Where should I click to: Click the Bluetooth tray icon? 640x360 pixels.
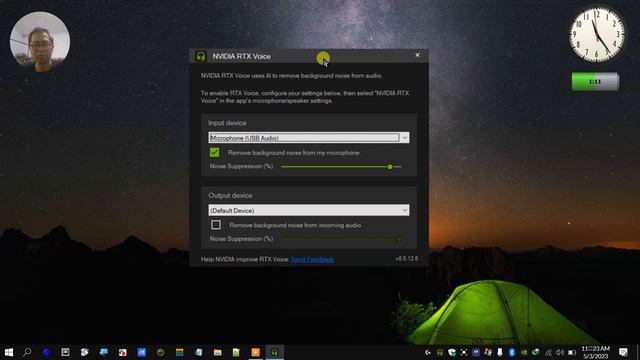pos(512,352)
